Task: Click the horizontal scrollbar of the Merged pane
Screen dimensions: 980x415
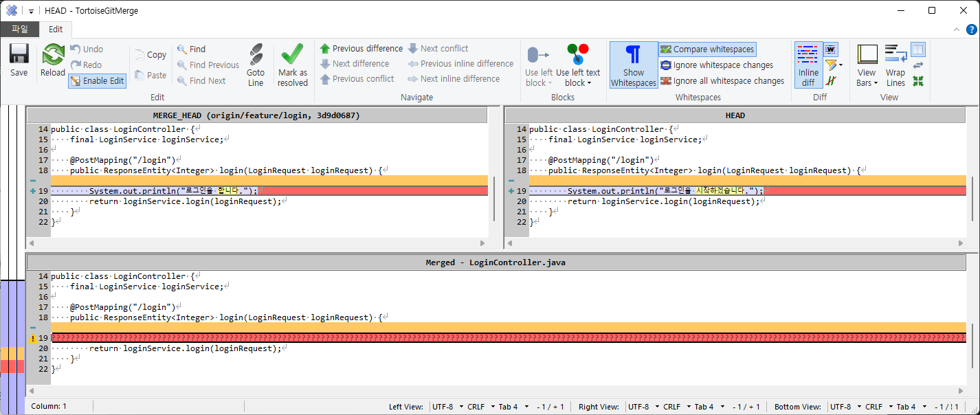Action: pyautogui.click(x=495, y=390)
